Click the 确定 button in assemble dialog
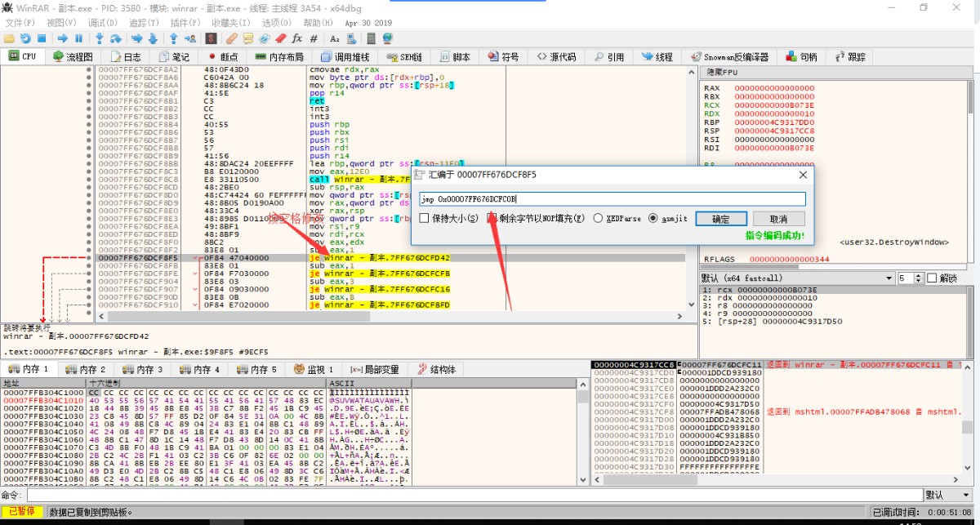 721,219
